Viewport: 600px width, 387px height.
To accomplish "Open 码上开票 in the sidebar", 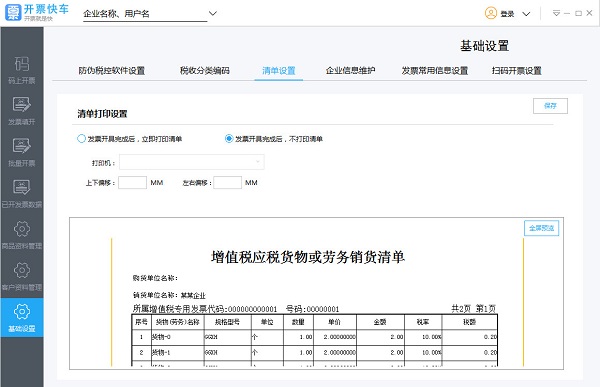I will click(x=22, y=70).
